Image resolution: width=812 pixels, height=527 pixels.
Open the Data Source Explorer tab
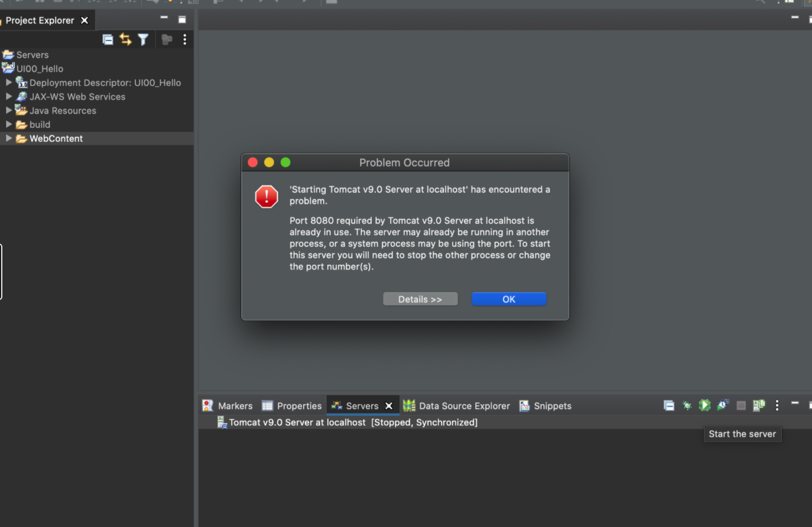pyautogui.click(x=456, y=406)
